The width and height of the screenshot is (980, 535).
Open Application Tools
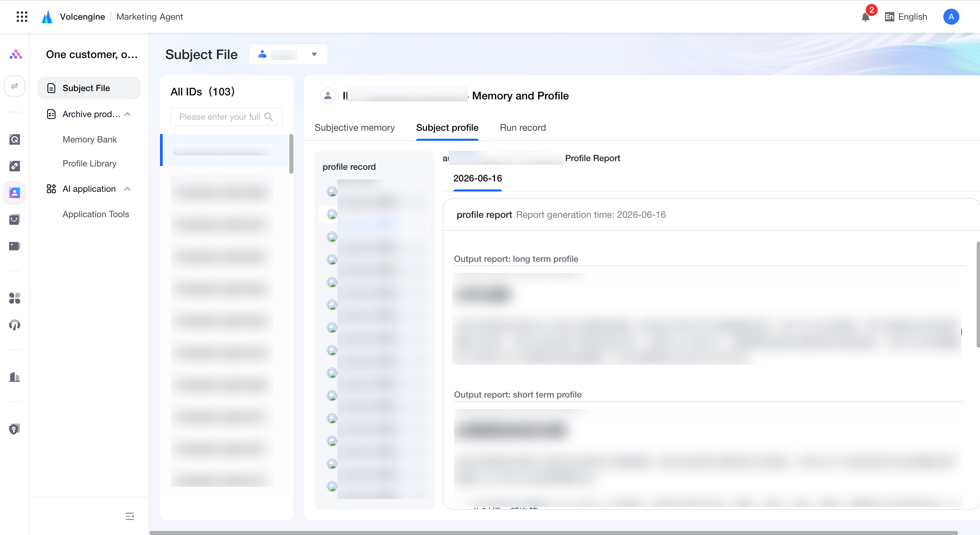tap(96, 214)
